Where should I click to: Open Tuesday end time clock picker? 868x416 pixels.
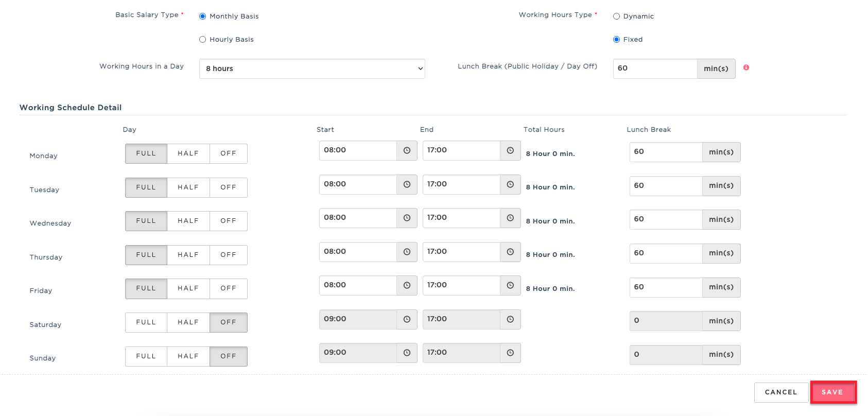coord(510,184)
